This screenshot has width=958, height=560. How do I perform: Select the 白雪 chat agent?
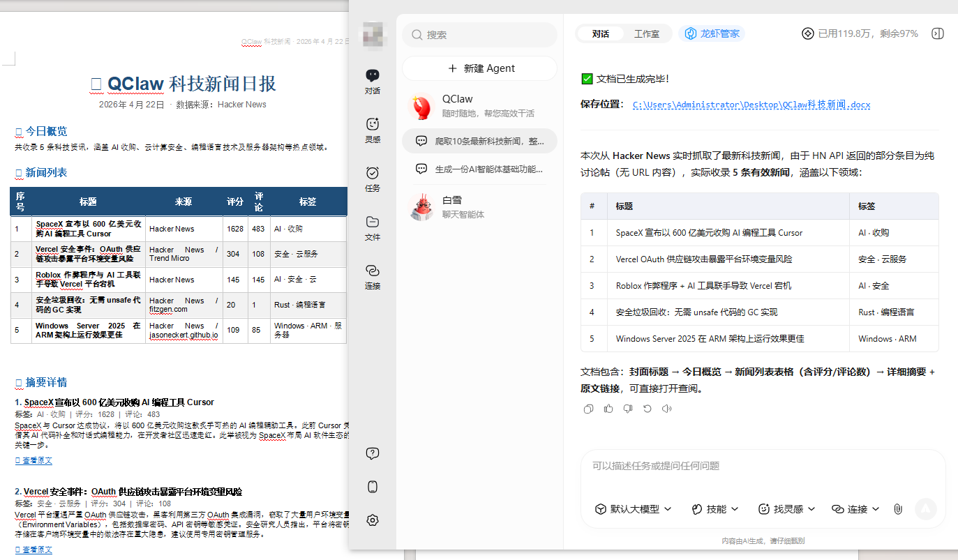click(480, 207)
